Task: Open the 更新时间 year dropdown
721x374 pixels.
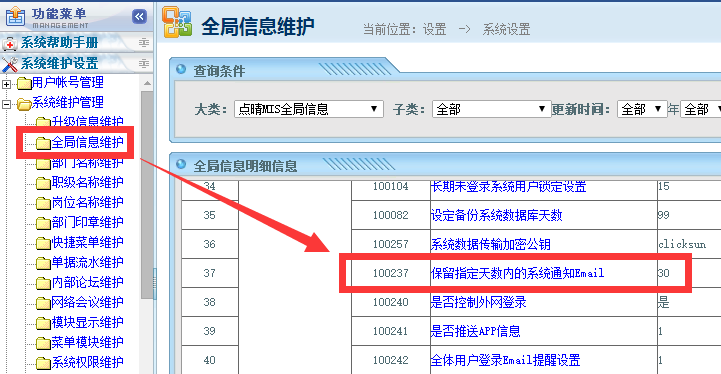Action: 642,109
